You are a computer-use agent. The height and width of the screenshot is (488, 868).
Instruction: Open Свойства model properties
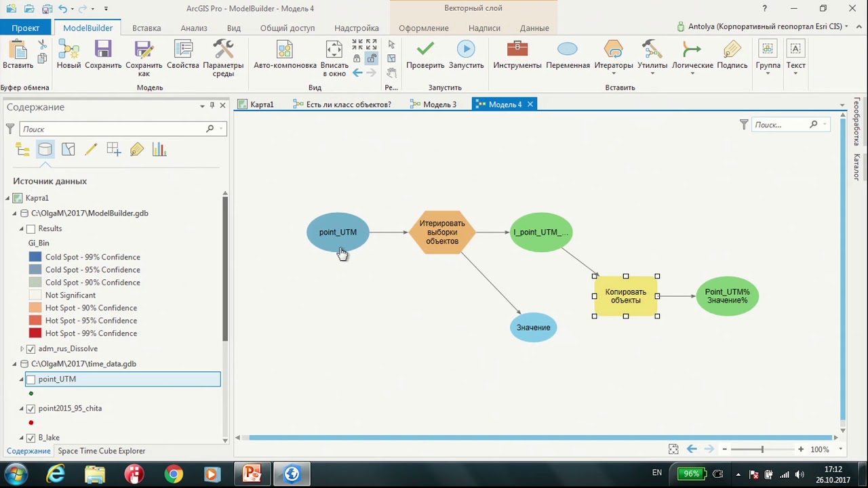pos(182,54)
